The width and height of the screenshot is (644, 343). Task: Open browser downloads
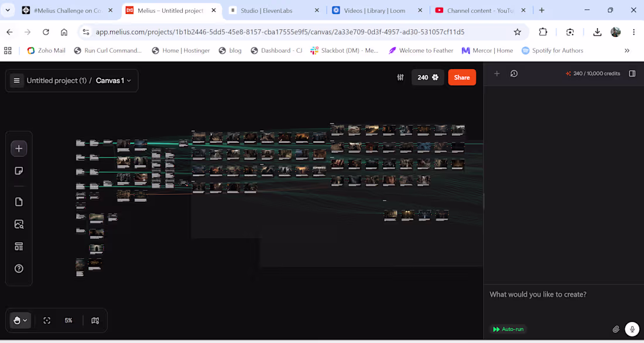point(597,32)
